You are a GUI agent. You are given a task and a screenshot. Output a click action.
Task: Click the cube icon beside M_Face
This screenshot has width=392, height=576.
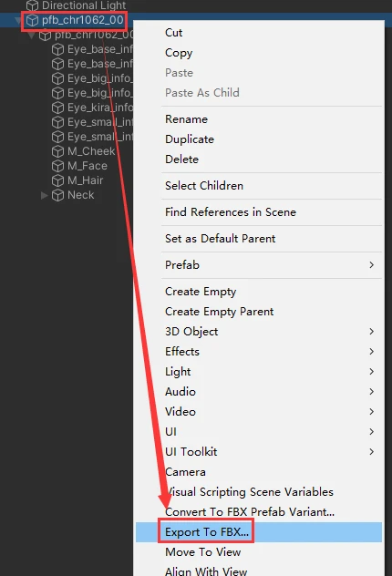point(57,166)
